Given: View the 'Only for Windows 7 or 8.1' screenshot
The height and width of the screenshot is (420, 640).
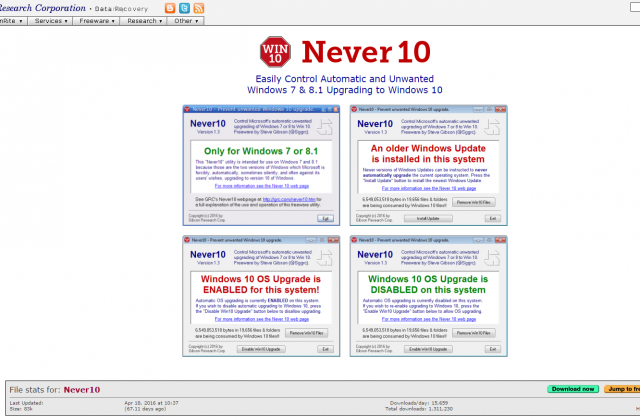Looking at the screenshot, I should pos(261,165).
